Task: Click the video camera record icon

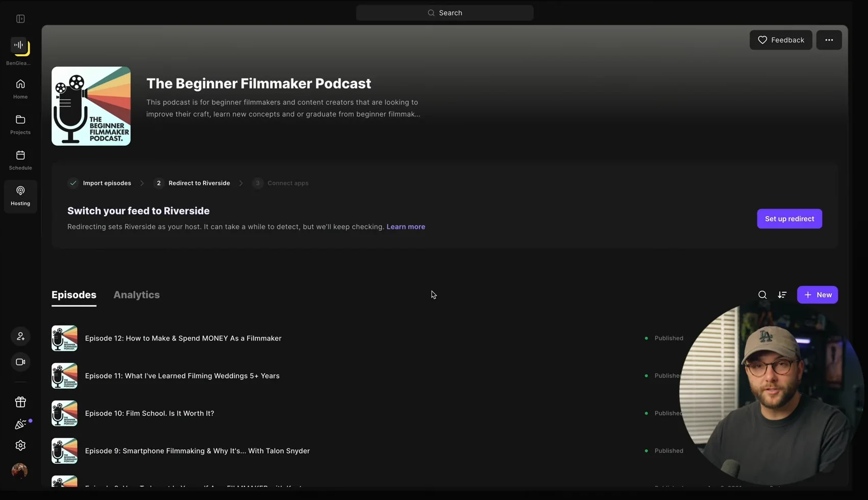Action: point(20,362)
